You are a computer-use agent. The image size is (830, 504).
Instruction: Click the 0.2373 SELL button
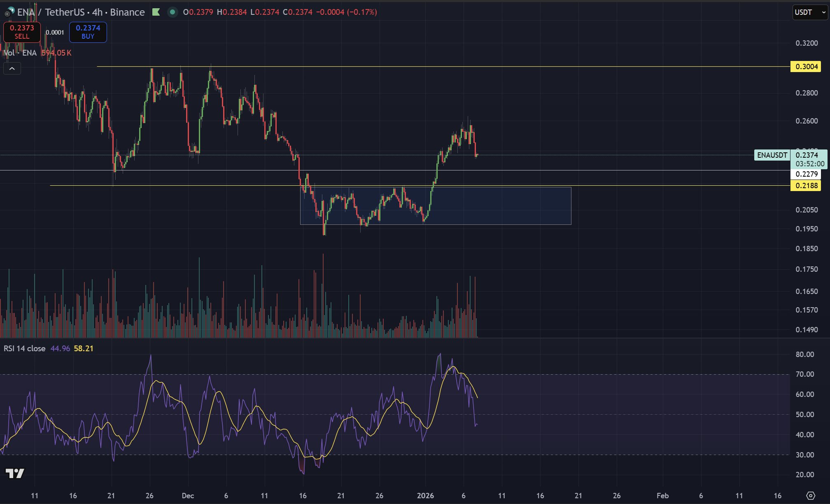22,32
